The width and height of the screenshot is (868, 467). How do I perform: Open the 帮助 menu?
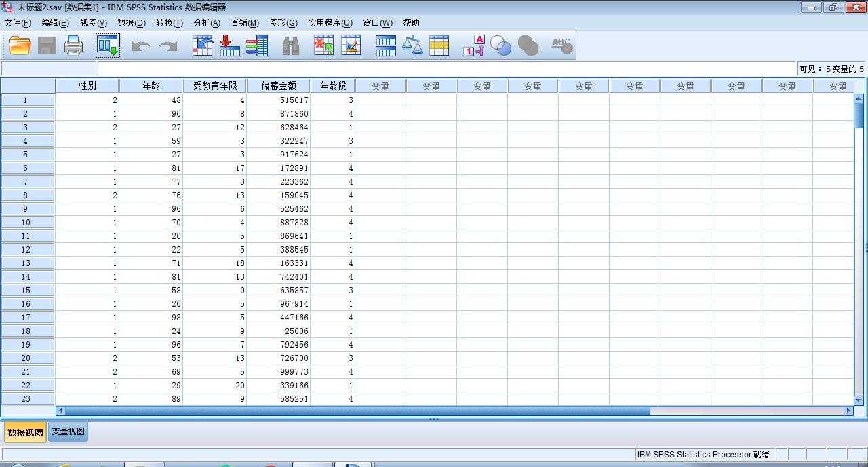point(411,22)
